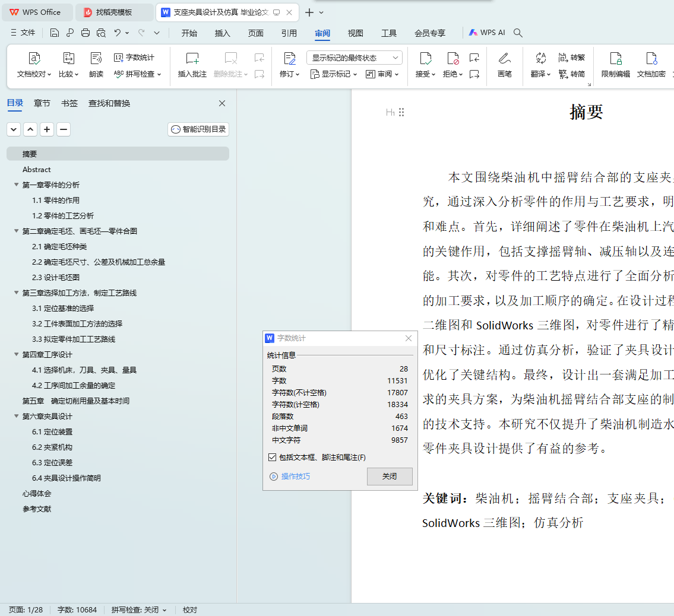Click 字数: 10684 in status bar
The height and width of the screenshot is (616, 674).
point(77,610)
